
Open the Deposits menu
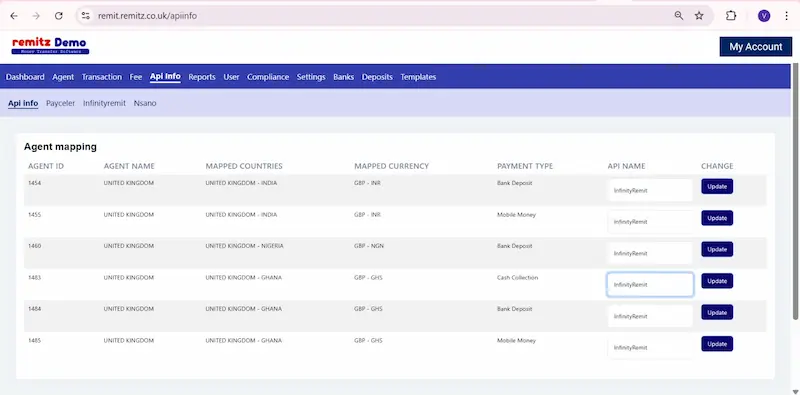coord(377,77)
